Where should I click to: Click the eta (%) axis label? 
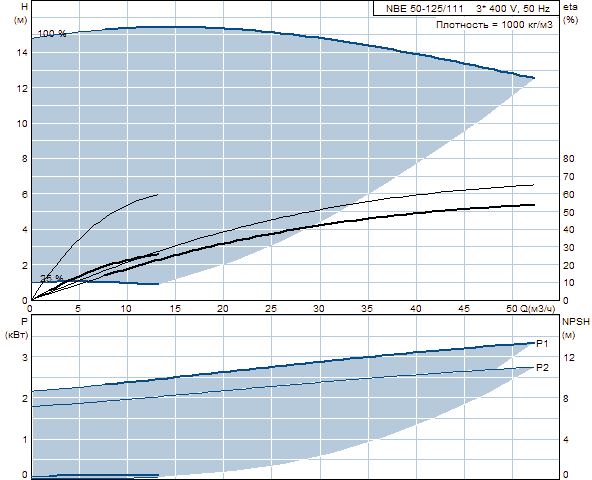point(570,13)
